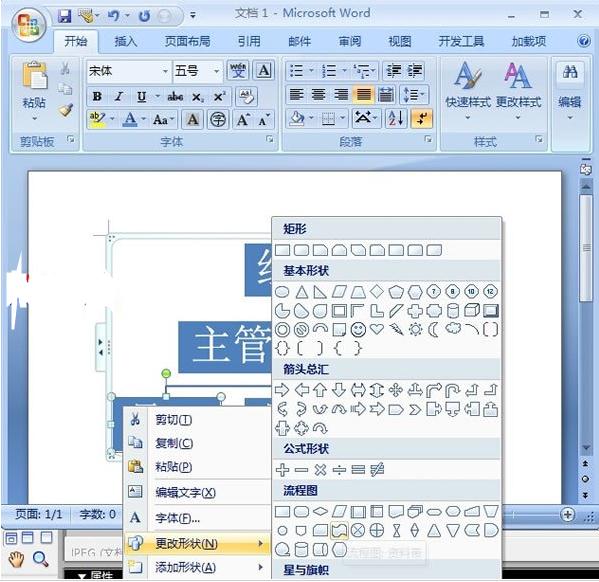Select the oval basic shape
The width and height of the screenshot is (599, 582).
click(x=282, y=292)
